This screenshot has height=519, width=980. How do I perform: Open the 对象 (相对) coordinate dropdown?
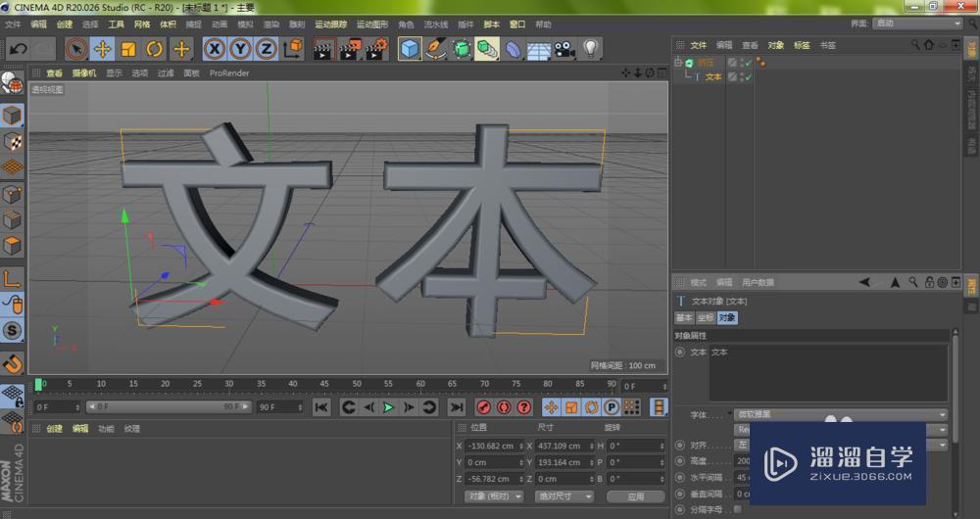(x=494, y=496)
